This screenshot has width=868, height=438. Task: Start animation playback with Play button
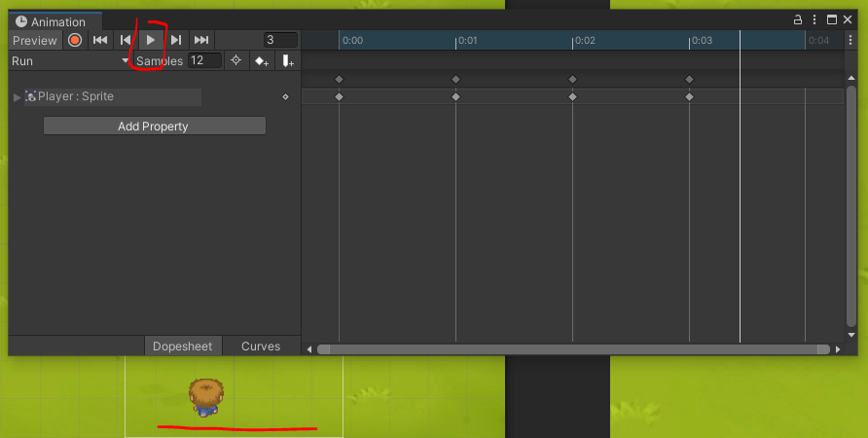pos(151,40)
